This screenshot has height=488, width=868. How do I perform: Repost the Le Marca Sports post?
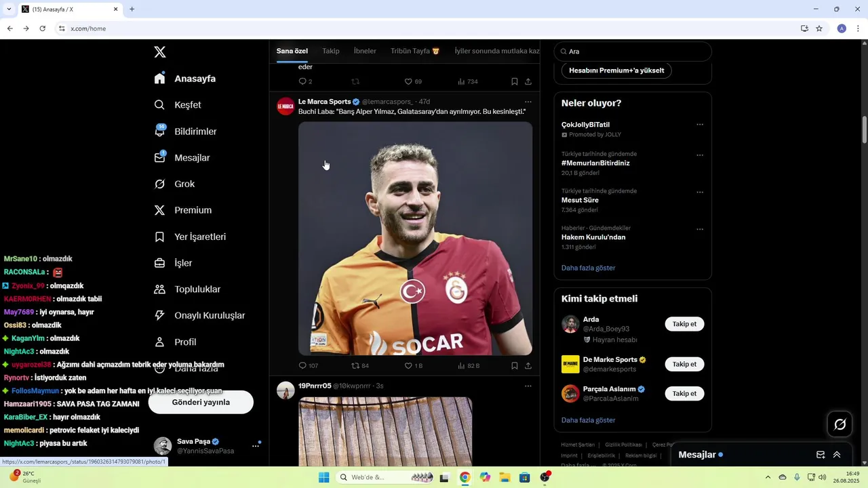355,365
